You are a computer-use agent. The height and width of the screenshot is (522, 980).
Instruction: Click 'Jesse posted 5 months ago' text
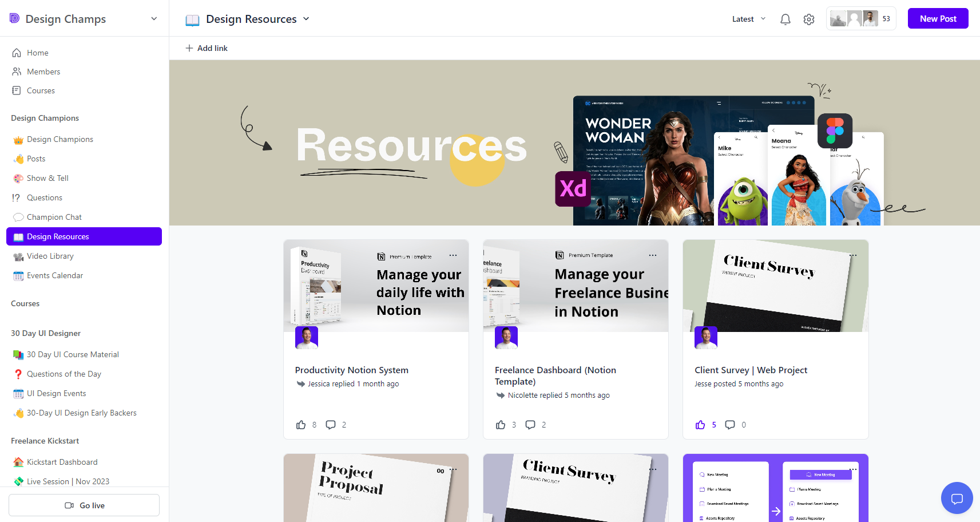tap(739, 384)
